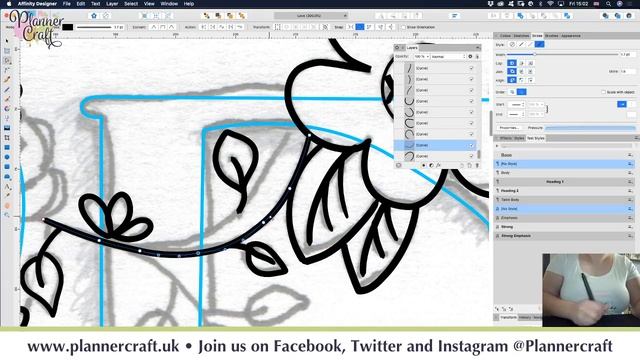Open the layer blend mode dropdown

(448, 57)
